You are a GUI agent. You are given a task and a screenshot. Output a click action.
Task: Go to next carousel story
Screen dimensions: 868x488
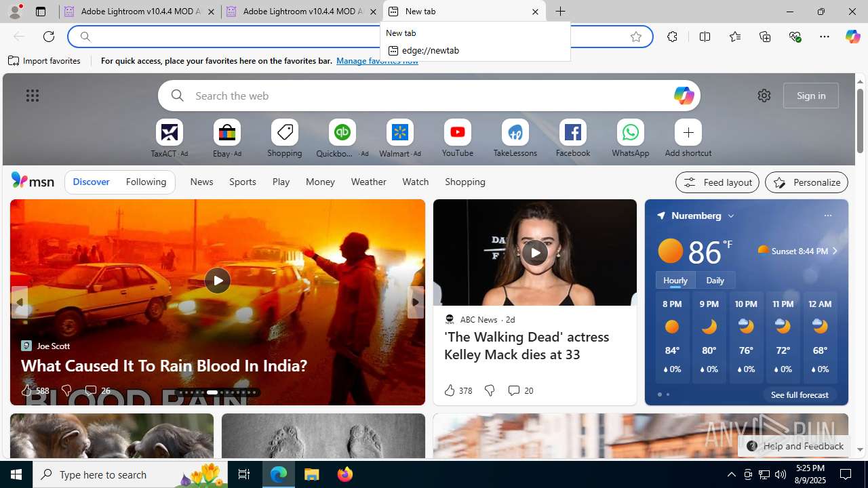[x=416, y=302]
